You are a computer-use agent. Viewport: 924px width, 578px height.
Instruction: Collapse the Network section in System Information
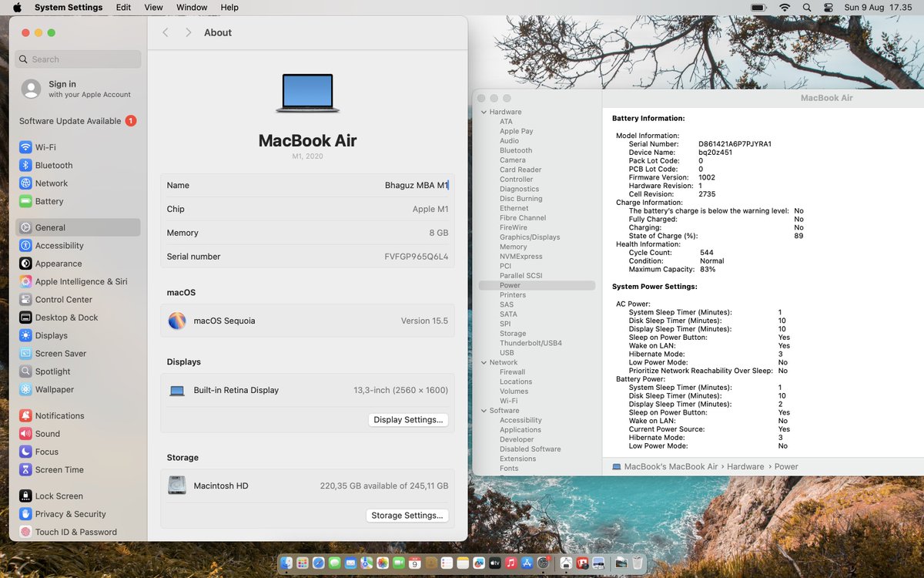[484, 362]
